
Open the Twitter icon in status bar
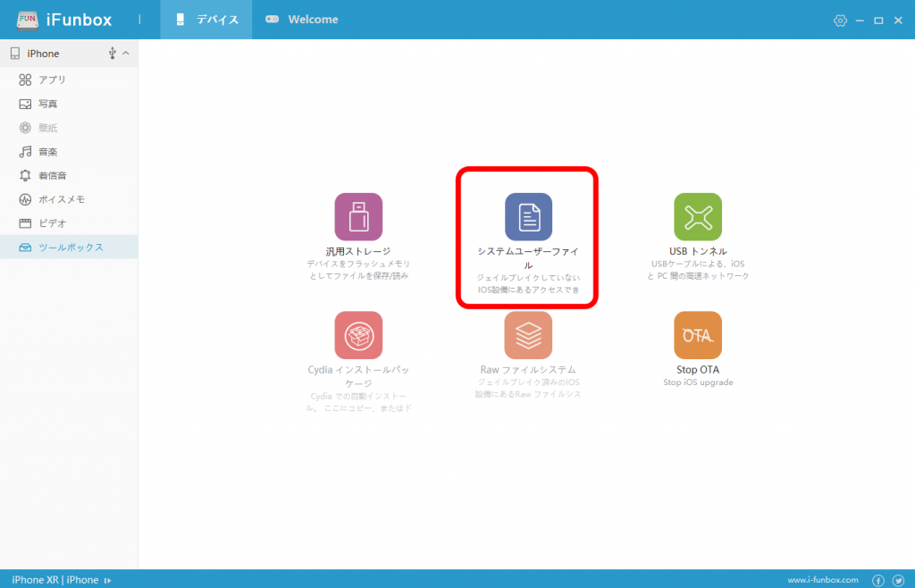point(898,580)
